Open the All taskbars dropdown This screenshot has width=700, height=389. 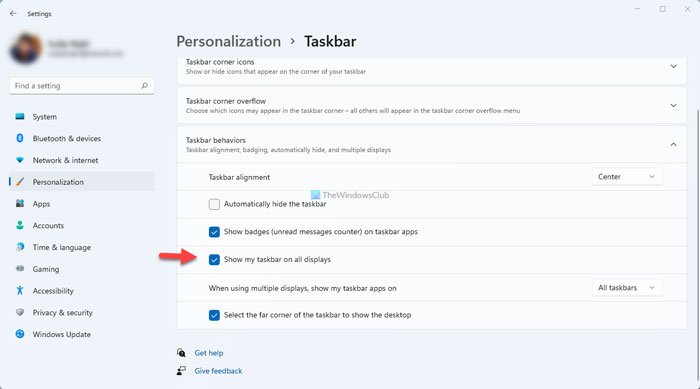coord(627,288)
